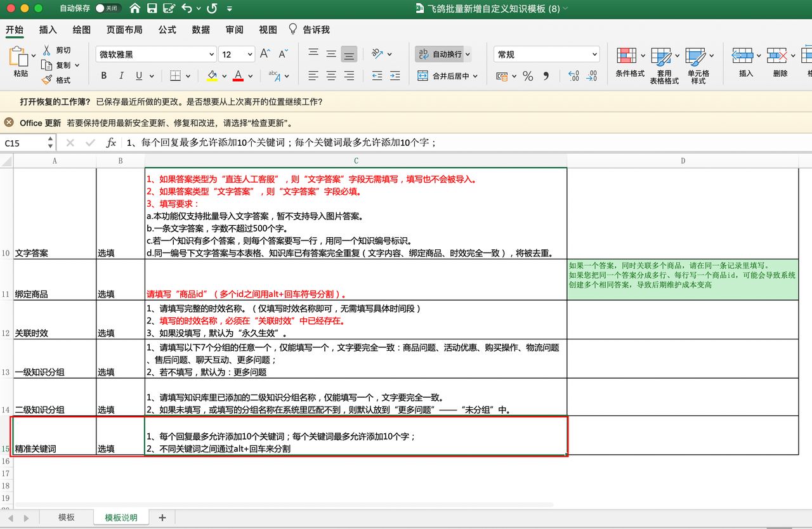Expand the paste options arrow

(x=34, y=56)
